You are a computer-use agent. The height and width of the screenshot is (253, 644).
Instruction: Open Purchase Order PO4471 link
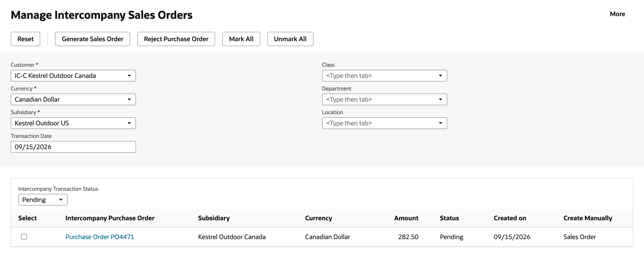(100, 237)
